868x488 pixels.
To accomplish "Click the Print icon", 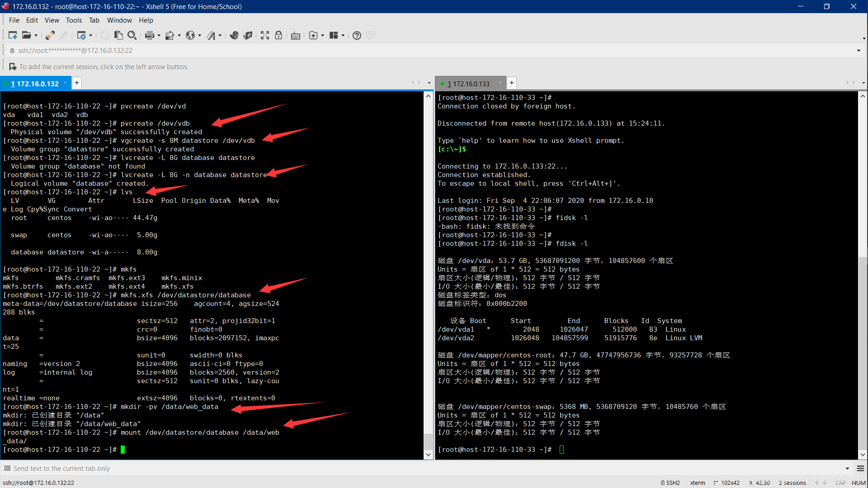I will pos(149,35).
